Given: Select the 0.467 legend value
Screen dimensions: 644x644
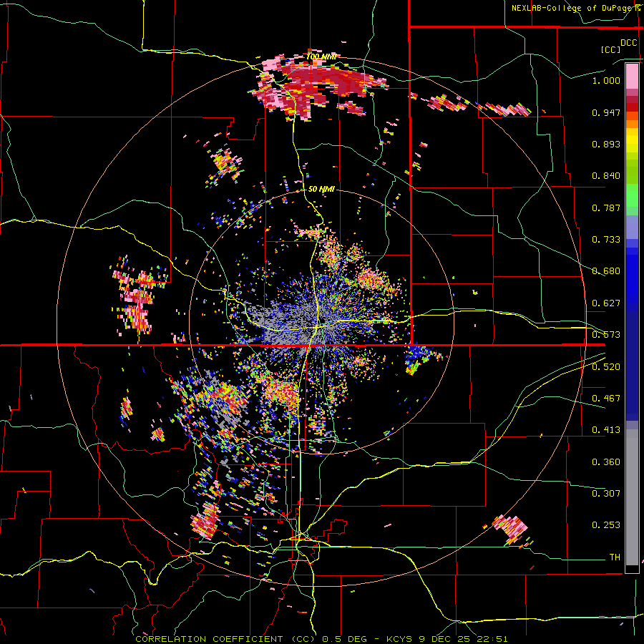Looking at the screenshot, I should (606, 399).
